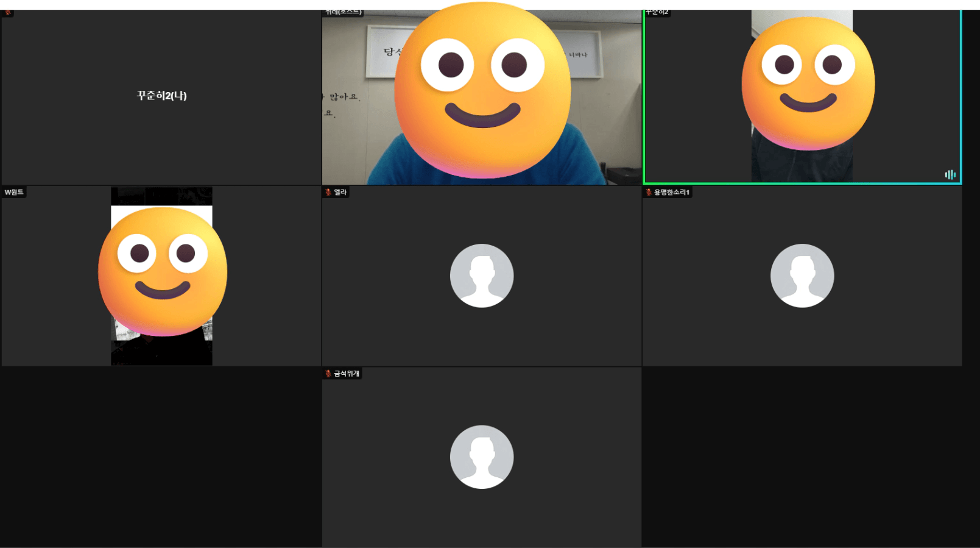Click the muted mic icon on your own tile
Screen dimensions: 980x548
pos(8,12)
